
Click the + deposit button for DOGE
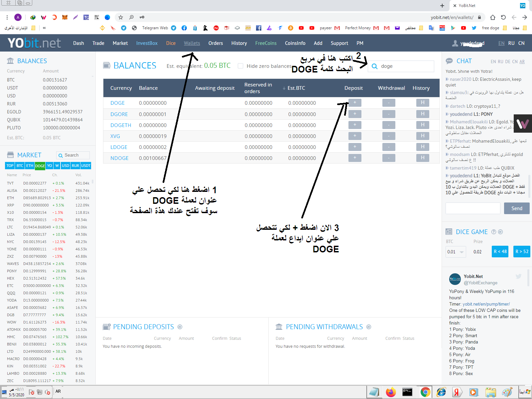[x=355, y=103]
